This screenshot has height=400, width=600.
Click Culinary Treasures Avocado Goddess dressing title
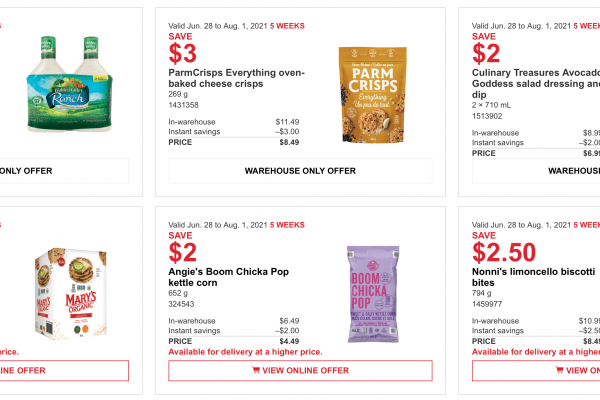coord(535,80)
